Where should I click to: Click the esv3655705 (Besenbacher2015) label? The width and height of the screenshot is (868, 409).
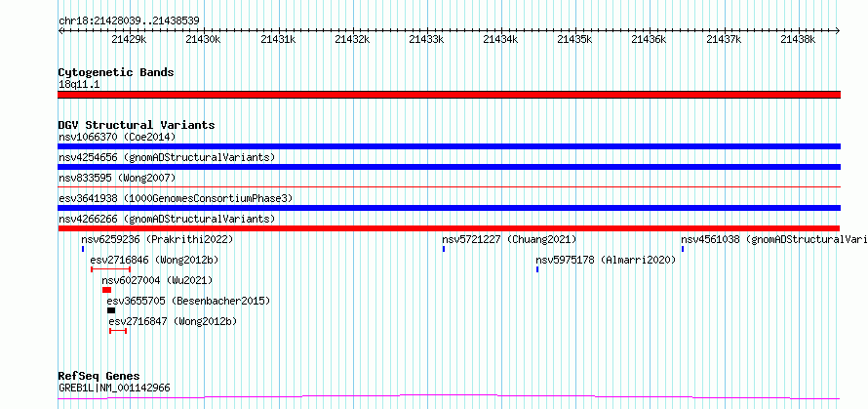(188, 301)
